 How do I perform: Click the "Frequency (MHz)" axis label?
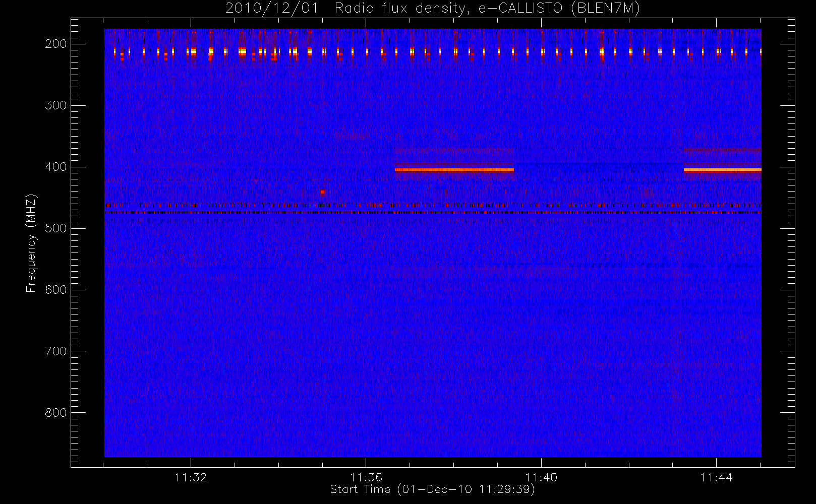[31, 243]
